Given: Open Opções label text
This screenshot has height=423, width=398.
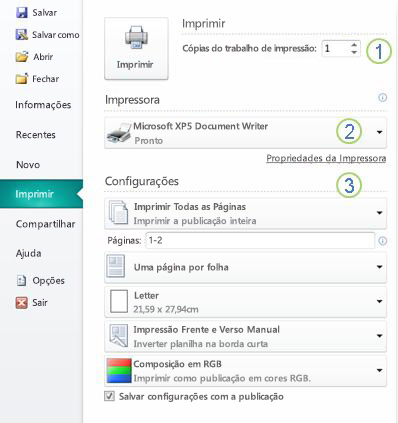Looking at the screenshot, I should [49, 281].
